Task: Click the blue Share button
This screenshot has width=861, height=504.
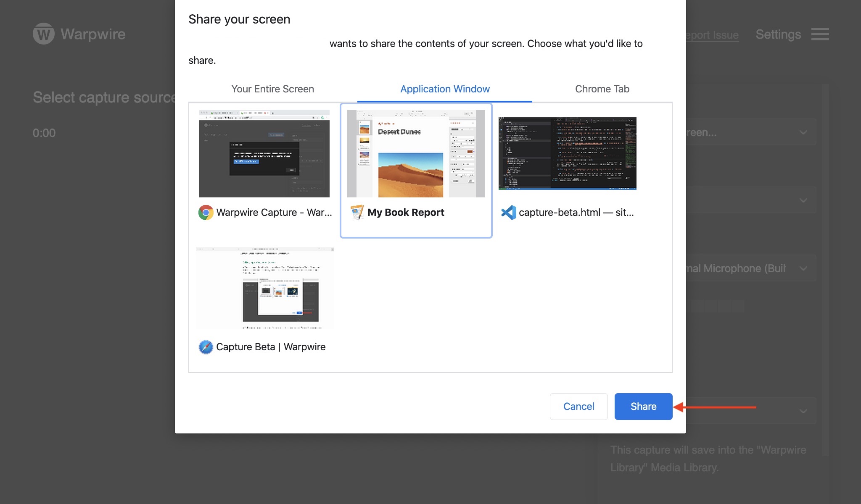Action: tap(643, 407)
